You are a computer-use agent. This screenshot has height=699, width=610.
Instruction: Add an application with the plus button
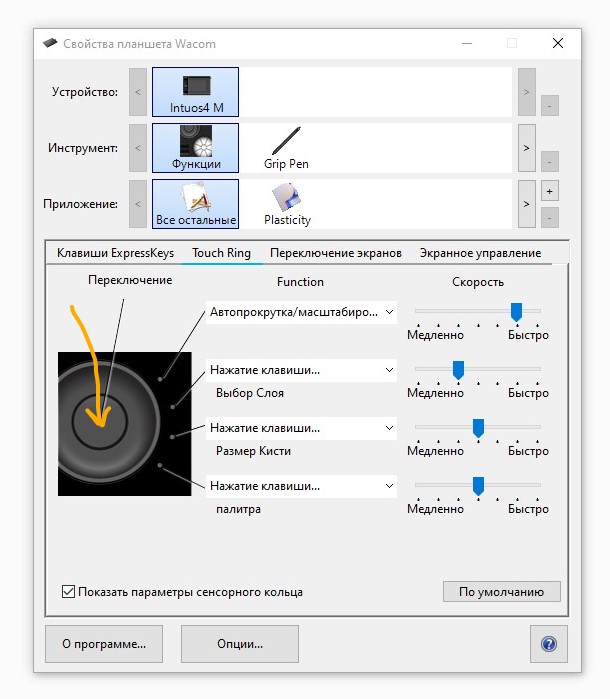[x=549, y=191]
